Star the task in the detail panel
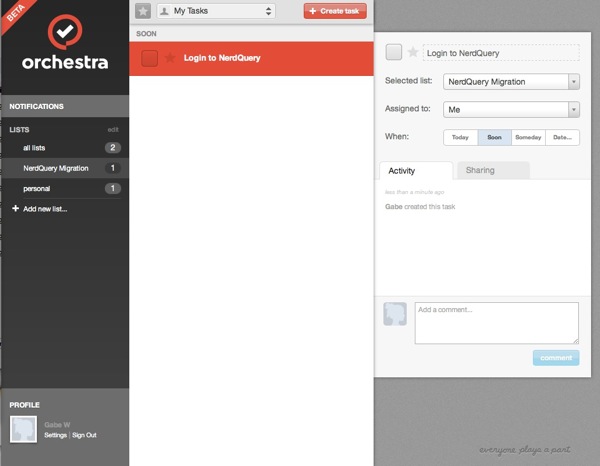Image resolution: width=600 pixels, height=466 pixels. coord(412,52)
